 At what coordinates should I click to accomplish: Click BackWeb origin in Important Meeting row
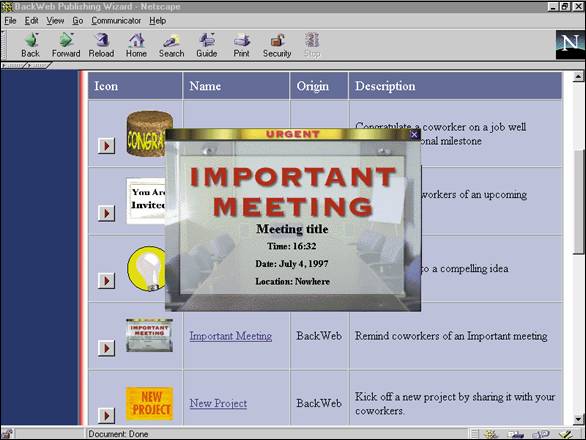(319, 336)
